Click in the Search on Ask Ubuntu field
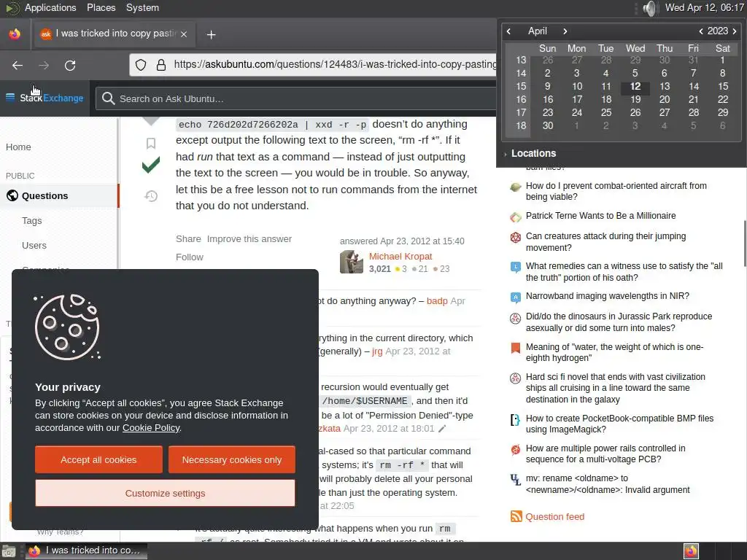 (x=295, y=98)
